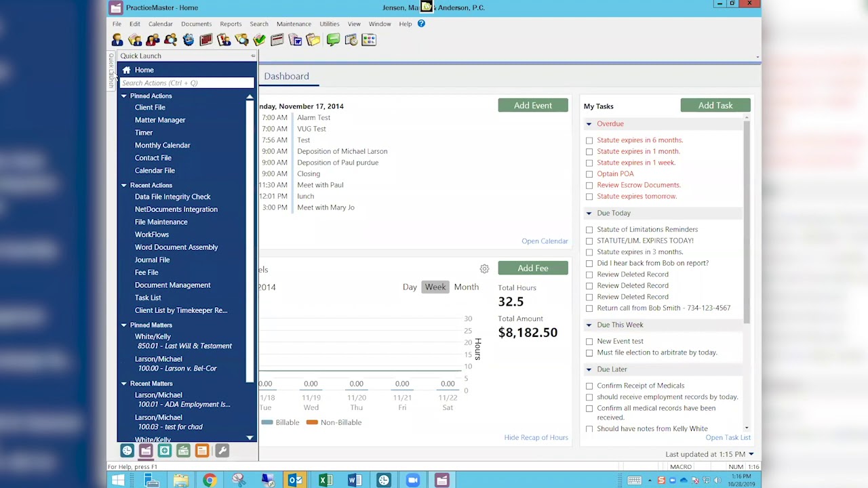Open the recap of hours gear settings

(x=484, y=269)
